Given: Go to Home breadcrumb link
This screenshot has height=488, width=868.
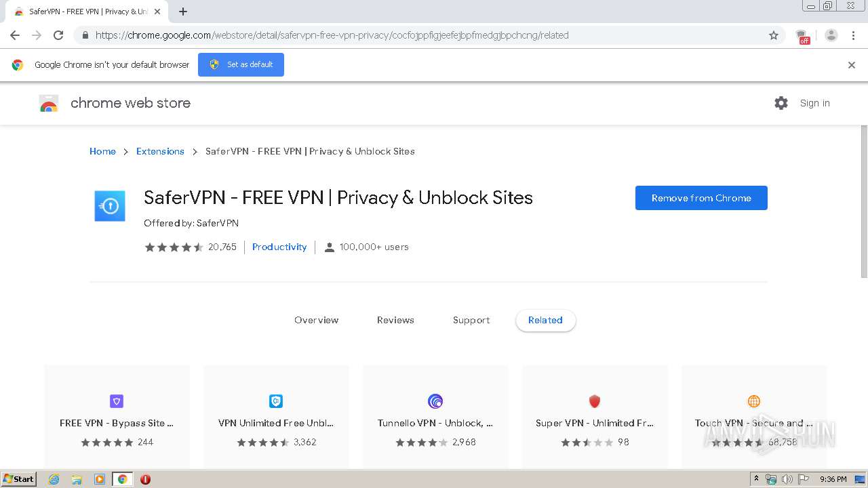Looking at the screenshot, I should [x=102, y=151].
